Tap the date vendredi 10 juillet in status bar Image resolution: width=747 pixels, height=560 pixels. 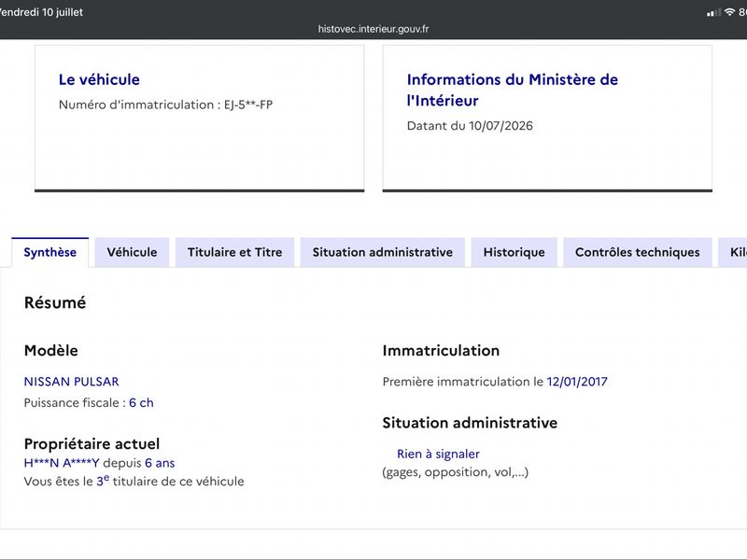[x=41, y=12]
